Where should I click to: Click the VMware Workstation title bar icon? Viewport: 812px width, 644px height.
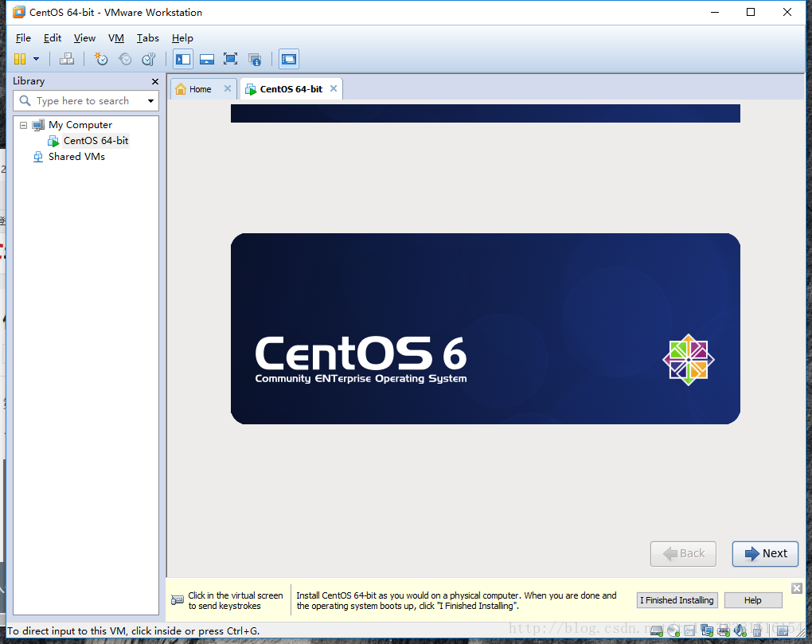18,12
